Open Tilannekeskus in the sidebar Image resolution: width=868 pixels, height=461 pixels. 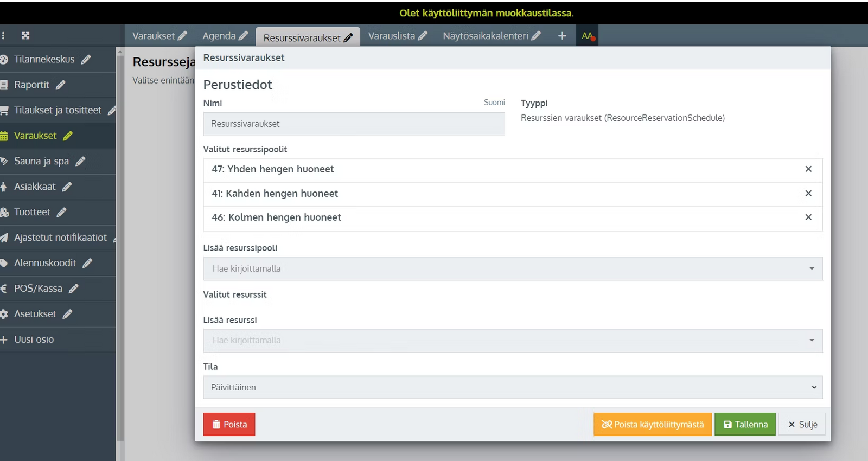pos(44,60)
